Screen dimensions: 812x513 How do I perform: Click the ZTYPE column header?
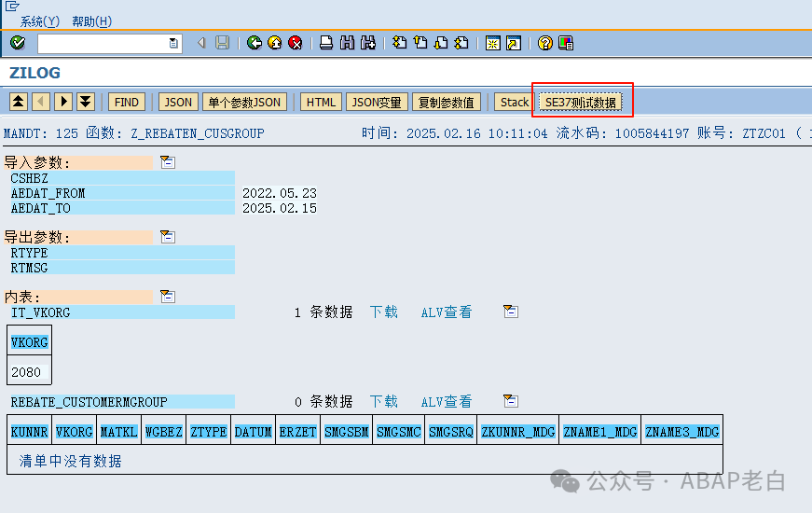(x=208, y=432)
